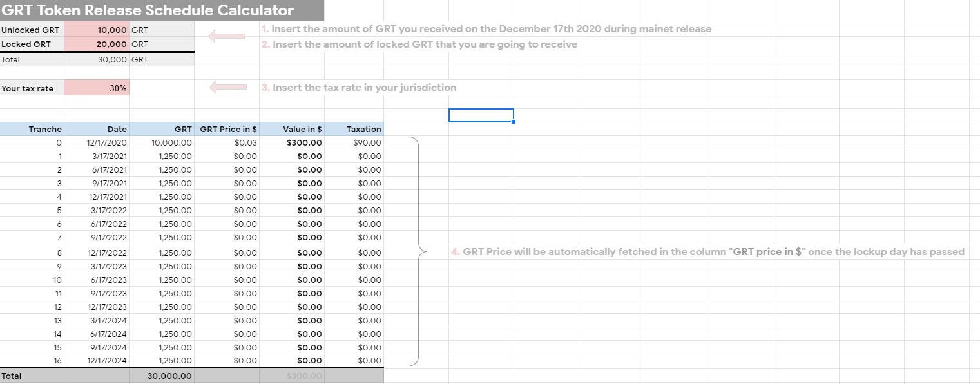Click the date cell 3/17/2021
The height and width of the screenshot is (384, 980).
click(x=97, y=156)
